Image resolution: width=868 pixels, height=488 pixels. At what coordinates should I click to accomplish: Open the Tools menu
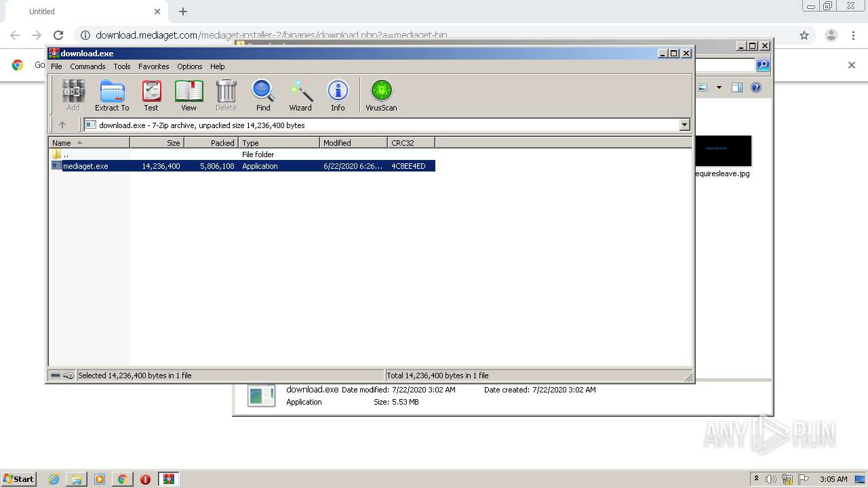tap(122, 66)
